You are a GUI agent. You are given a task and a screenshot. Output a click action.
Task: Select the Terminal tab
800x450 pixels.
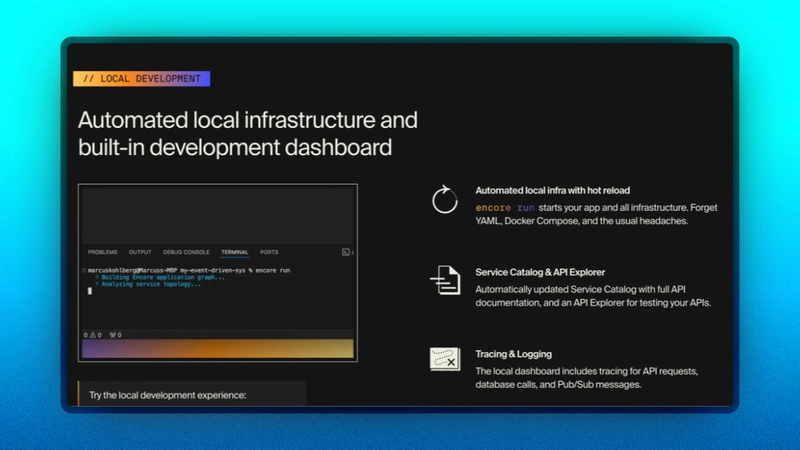pyautogui.click(x=235, y=252)
